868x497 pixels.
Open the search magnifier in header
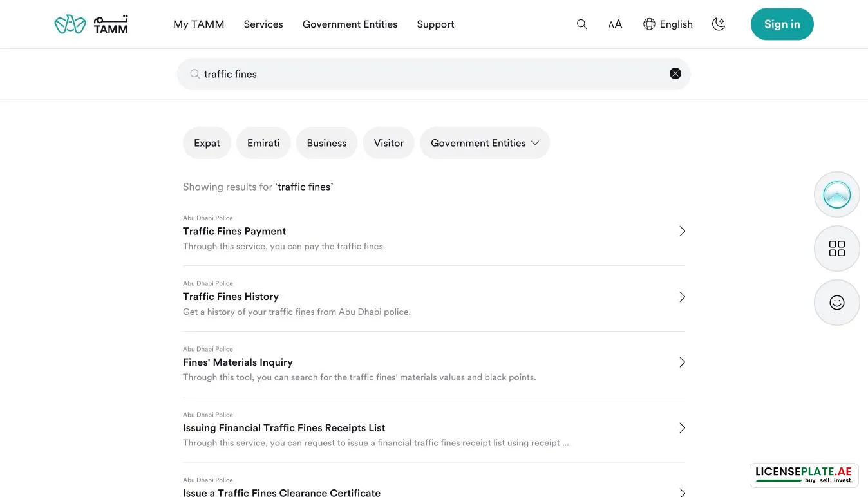[x=581, y=24]
